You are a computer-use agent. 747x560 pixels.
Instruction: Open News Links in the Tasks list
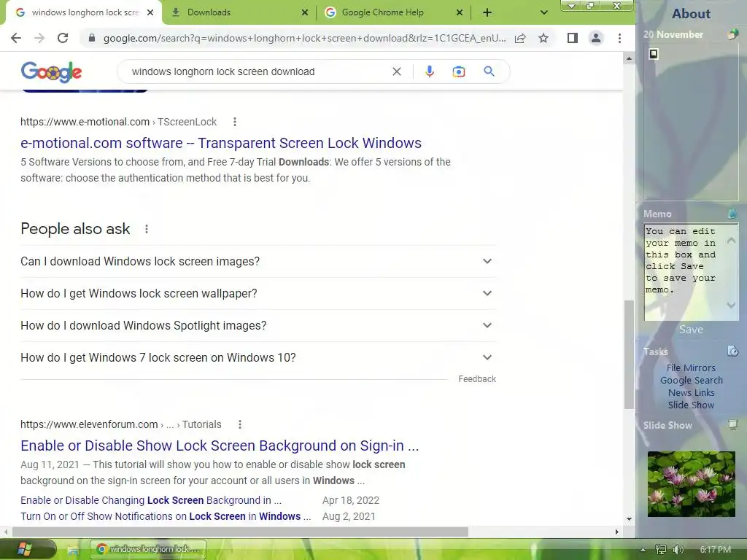tap(691, 392)
